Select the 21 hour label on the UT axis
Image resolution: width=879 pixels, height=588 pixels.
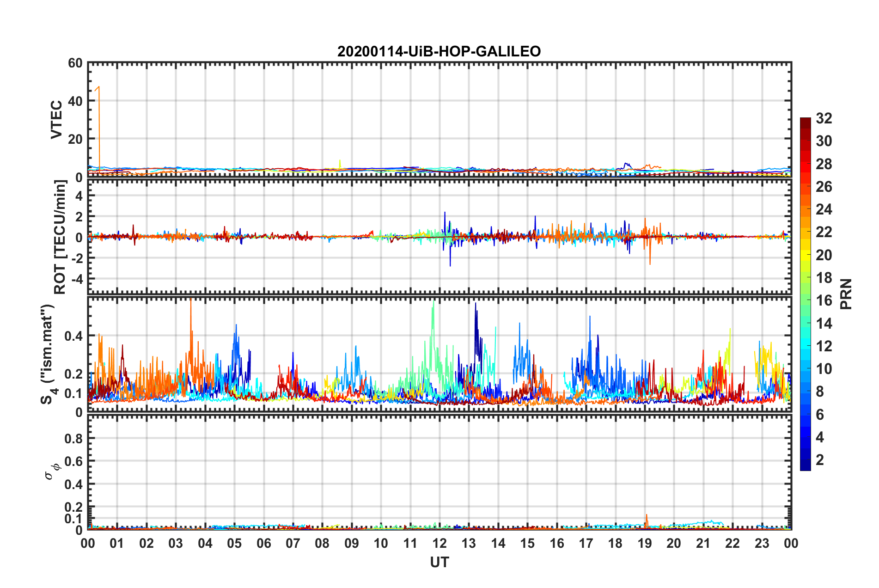703,543
